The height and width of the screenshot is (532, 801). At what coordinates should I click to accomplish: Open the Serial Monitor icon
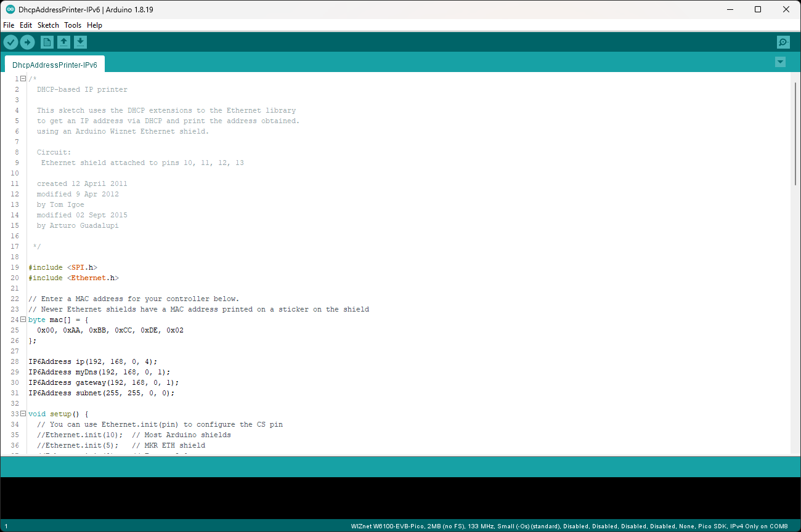tap(783, 42)
